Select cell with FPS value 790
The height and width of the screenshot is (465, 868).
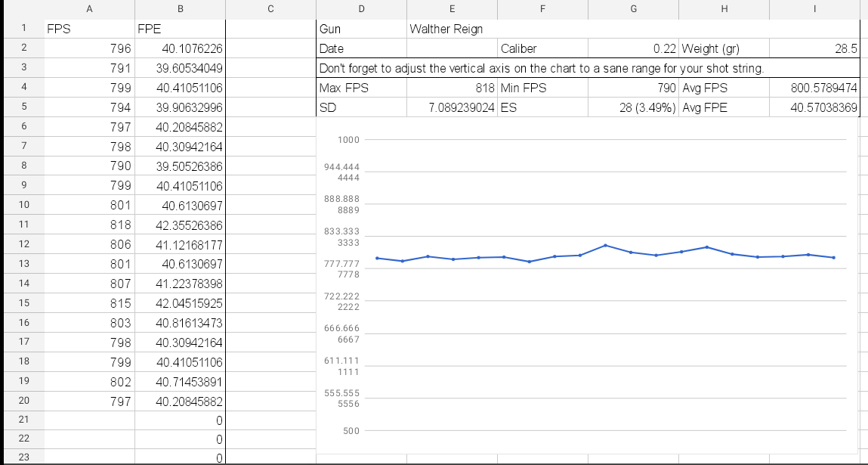(89, 166)
